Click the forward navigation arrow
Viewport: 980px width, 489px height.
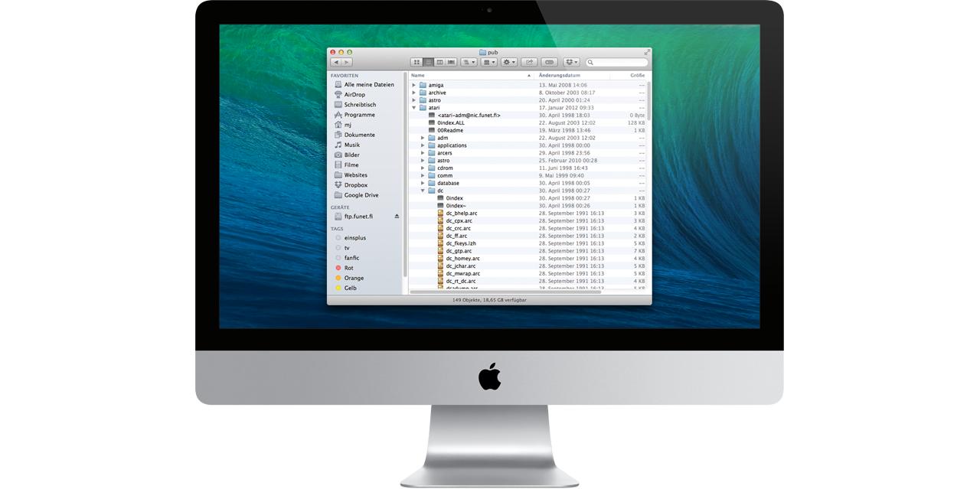click(347, 61)
